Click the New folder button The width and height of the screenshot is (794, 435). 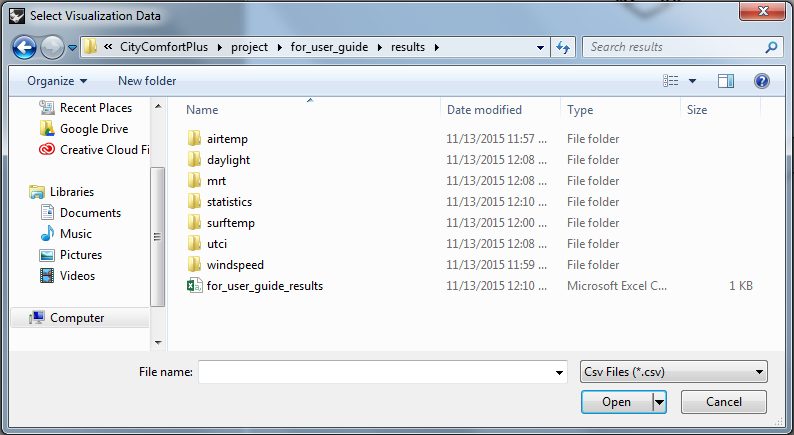(x=147, y=81)
